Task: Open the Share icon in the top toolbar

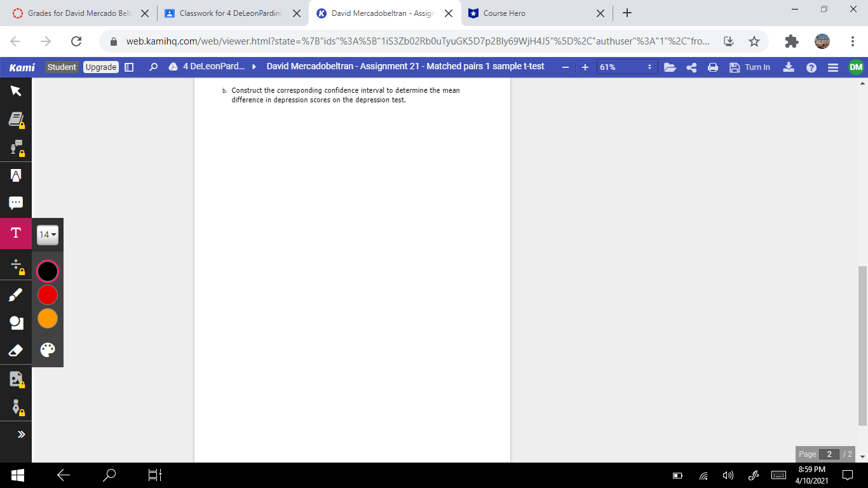Action: point(691,67)
